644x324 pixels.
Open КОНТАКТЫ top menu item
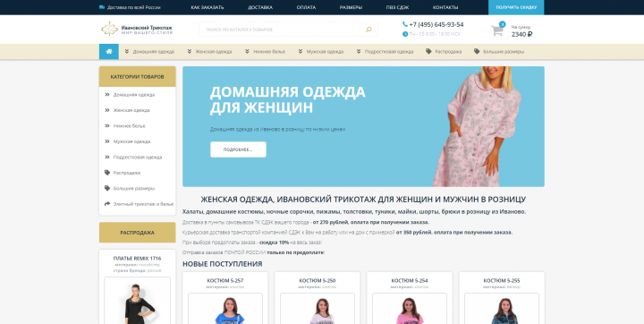point(445,7)
